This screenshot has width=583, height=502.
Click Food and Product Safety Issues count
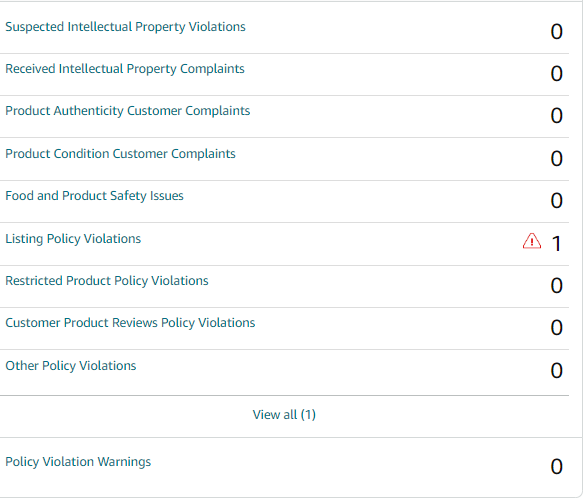[x=557, y=201]
